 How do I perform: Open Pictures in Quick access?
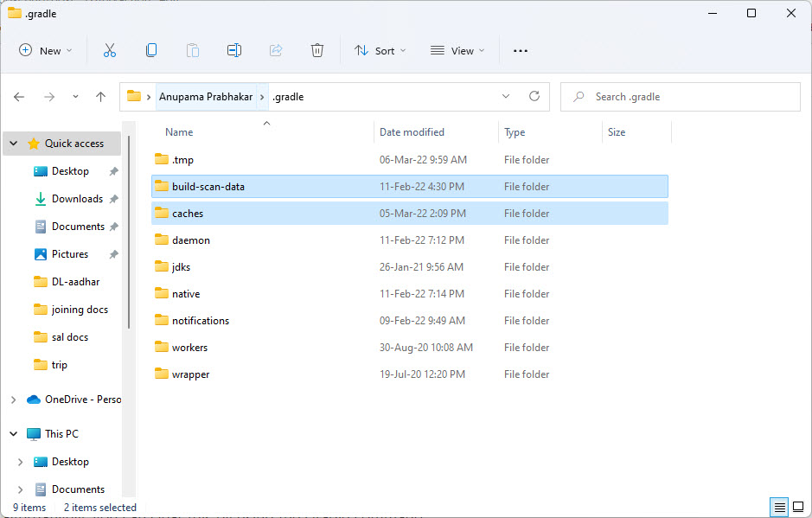pyautogui.click(x=70, y=254)
